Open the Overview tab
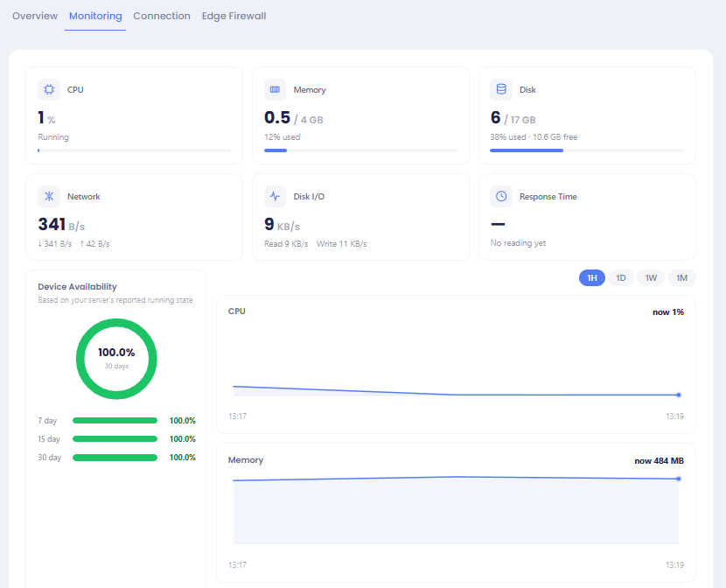This screenshot has height=588, width=726. 35,16
